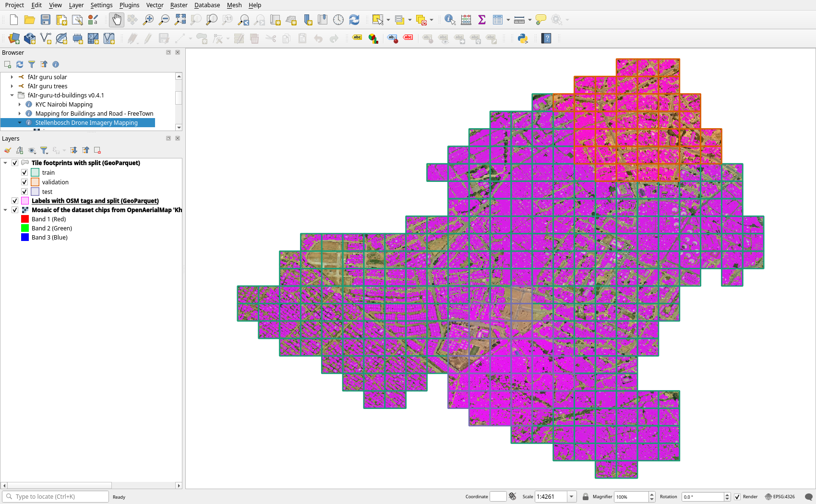
Task: Open the layer labeling options abc icon
Action: click(357, 38)
